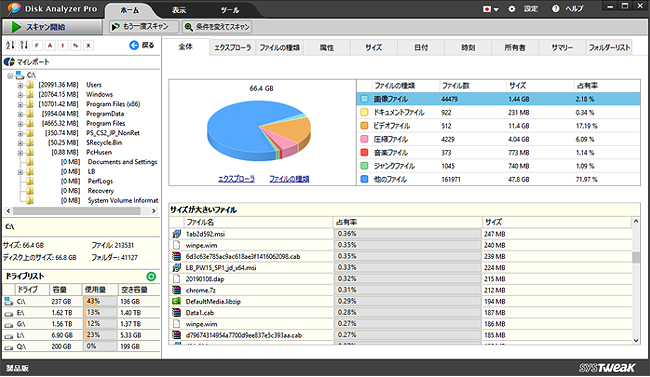Open マイレポート pie chart icon
The height and width of the screenshot is (377, 650).
pos(9,62)
